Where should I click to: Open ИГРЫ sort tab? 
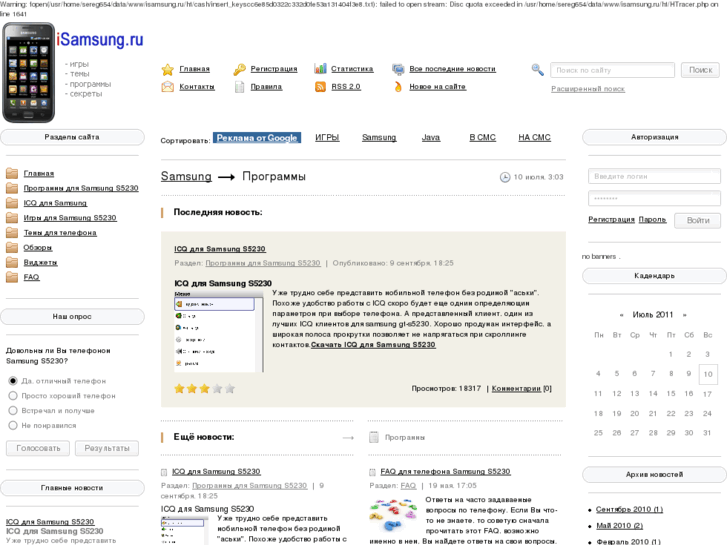point(327,138)
